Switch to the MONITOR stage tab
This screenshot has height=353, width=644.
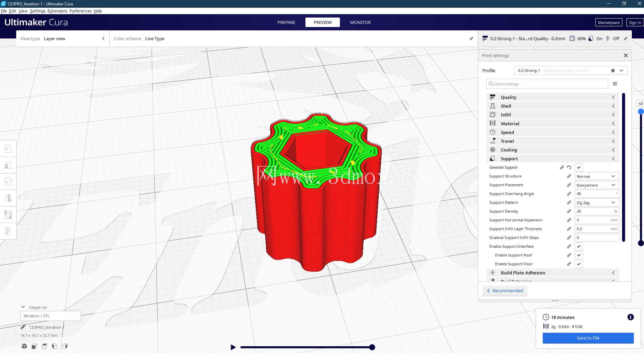360,22
